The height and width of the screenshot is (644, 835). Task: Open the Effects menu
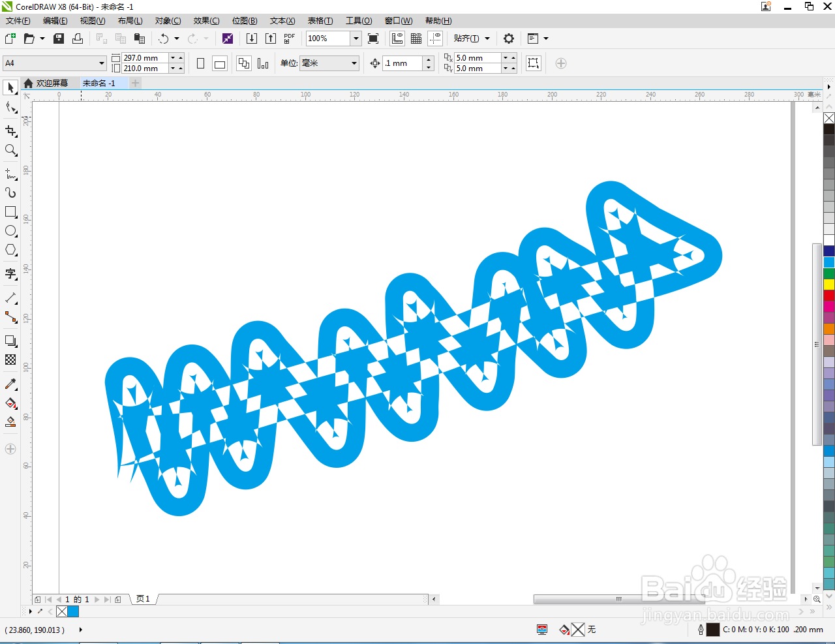tap(206, 21)
